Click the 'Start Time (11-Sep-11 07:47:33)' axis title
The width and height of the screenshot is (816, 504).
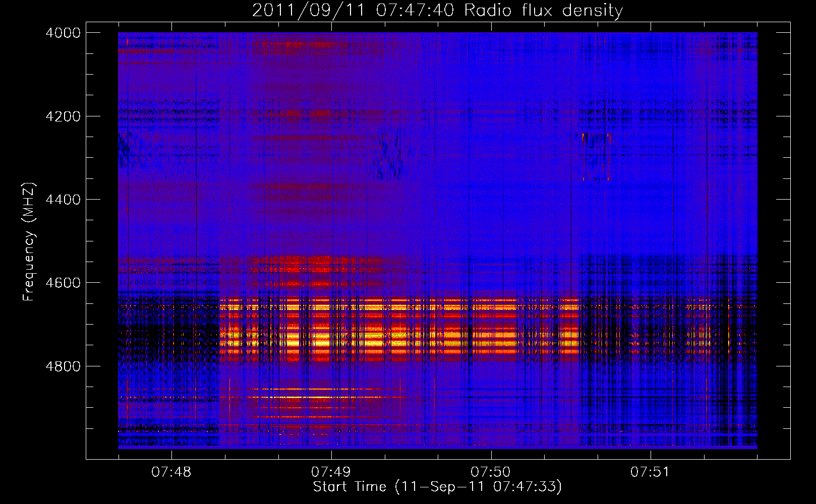click(437, 487)
